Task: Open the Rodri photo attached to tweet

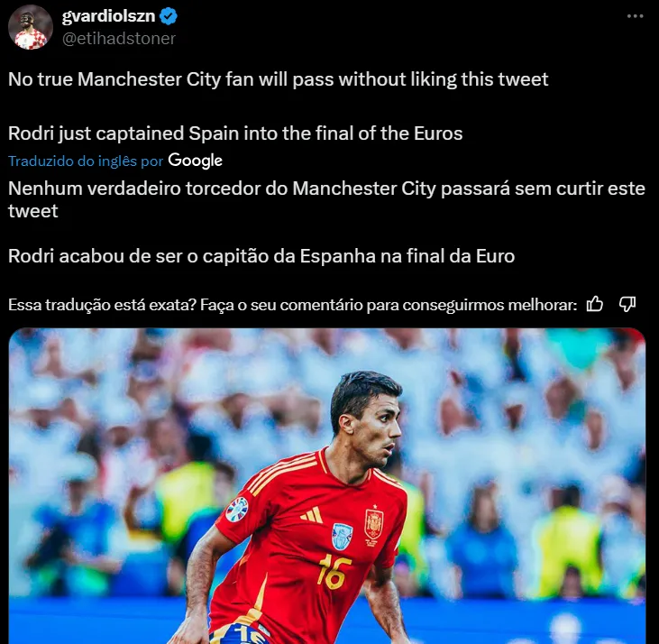Action: [327, 485]
